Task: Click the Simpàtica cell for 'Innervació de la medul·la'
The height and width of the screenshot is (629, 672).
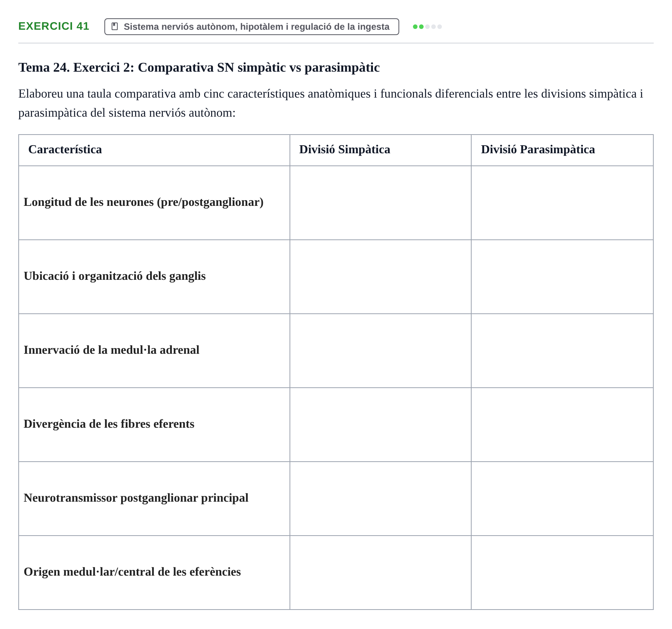Action: coord(381,351)
